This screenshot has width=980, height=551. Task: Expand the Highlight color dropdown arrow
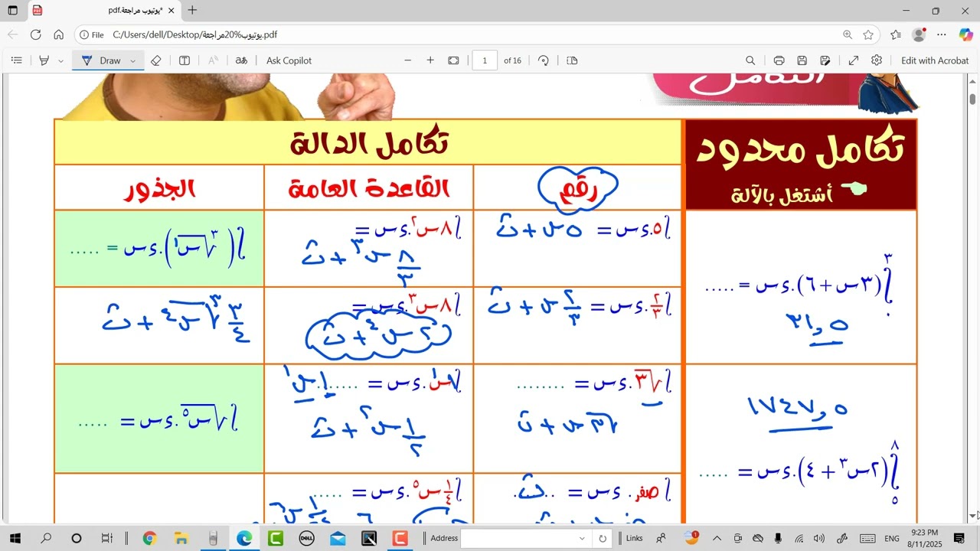[x=60, y=60]
